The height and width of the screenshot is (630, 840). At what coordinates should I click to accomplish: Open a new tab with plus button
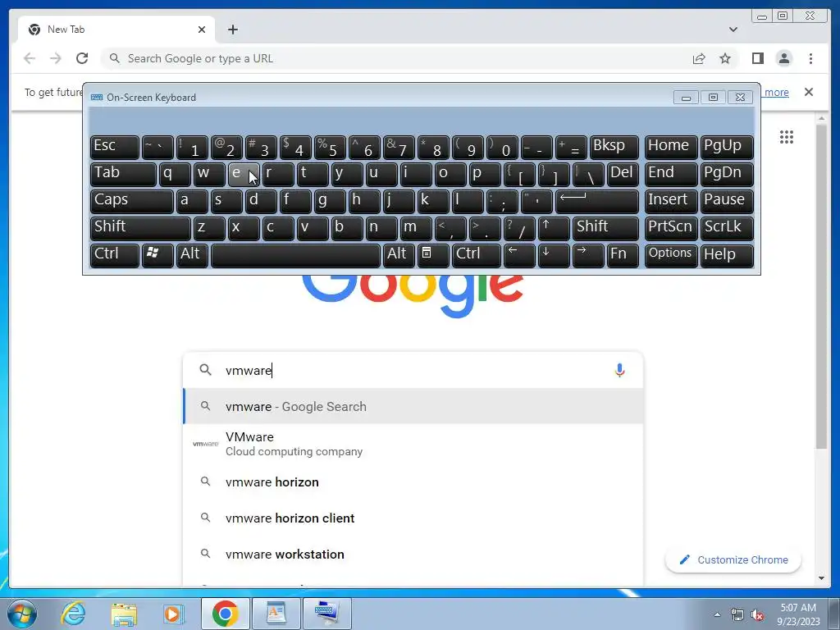click(x=232, y=30)
